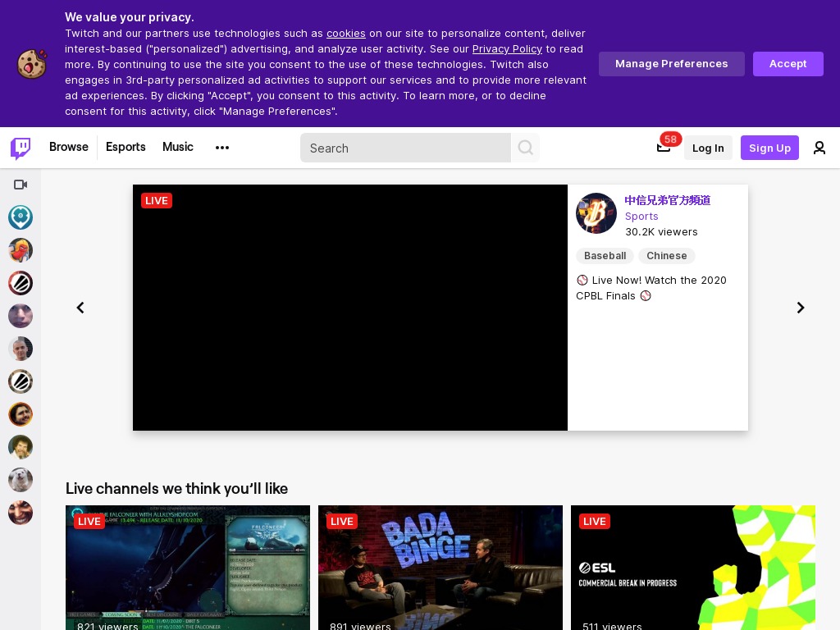Click 'Live channels we think you'll like' heading

(x=177, y=489)
